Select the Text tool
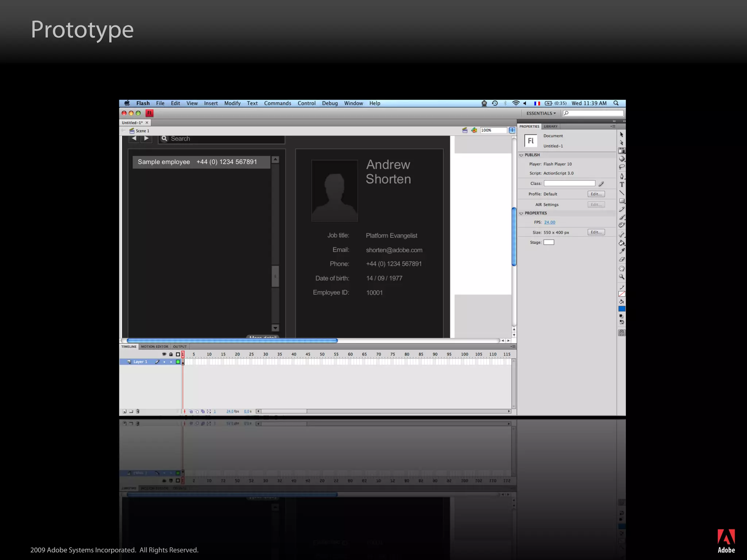Screen dimensions: 747x560 622,184
